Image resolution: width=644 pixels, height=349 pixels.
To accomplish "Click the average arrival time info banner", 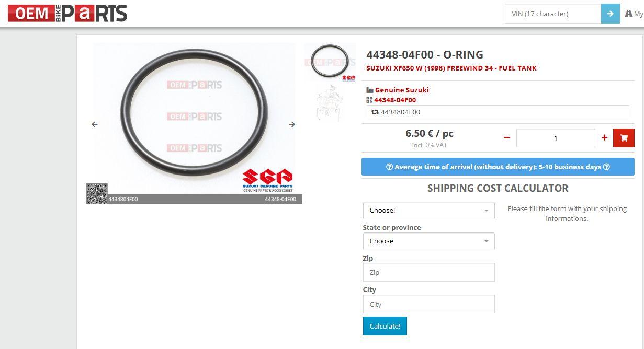I will (x=498, y=167).
